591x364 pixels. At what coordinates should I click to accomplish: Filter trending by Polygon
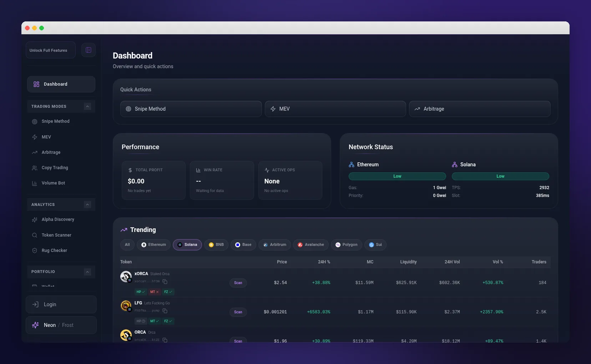[347, 245]
